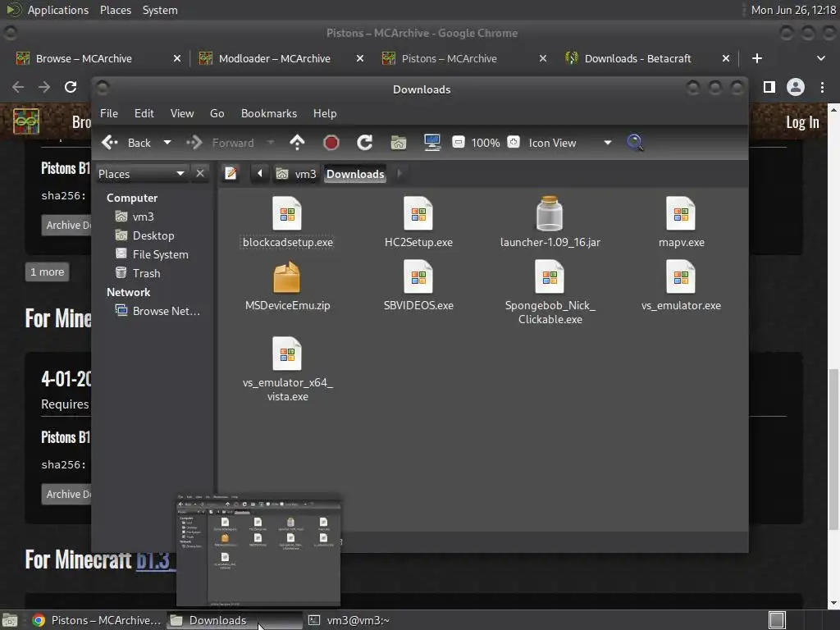840x630 pixels.
Task: Open the Help menu
Action: click(x=325, y=113)
